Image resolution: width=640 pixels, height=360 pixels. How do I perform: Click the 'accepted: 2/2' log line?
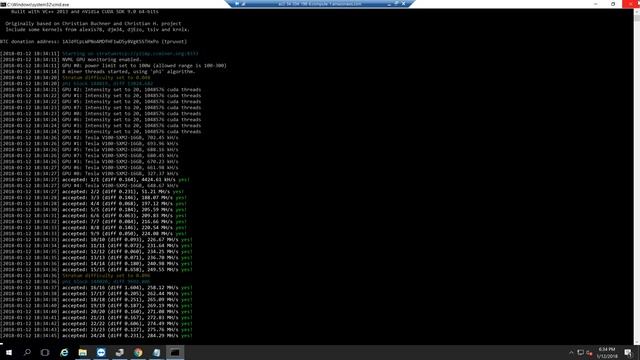point(92,191)
